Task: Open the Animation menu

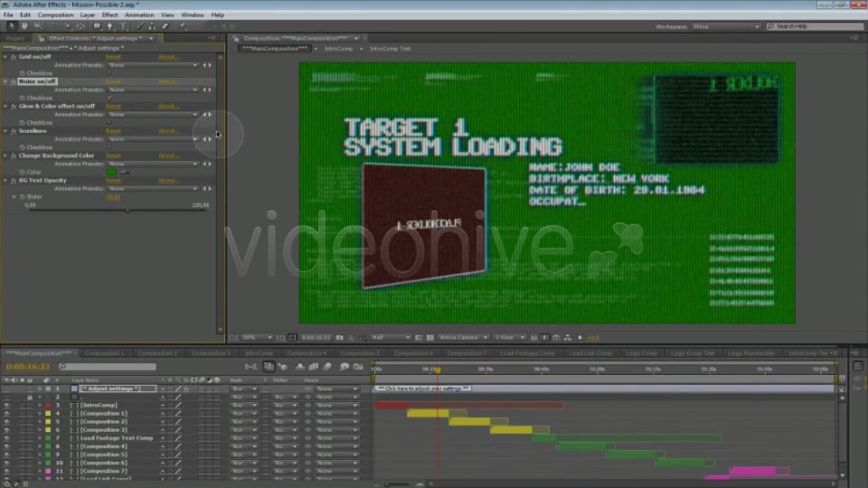Action: [x=139, y=15]
